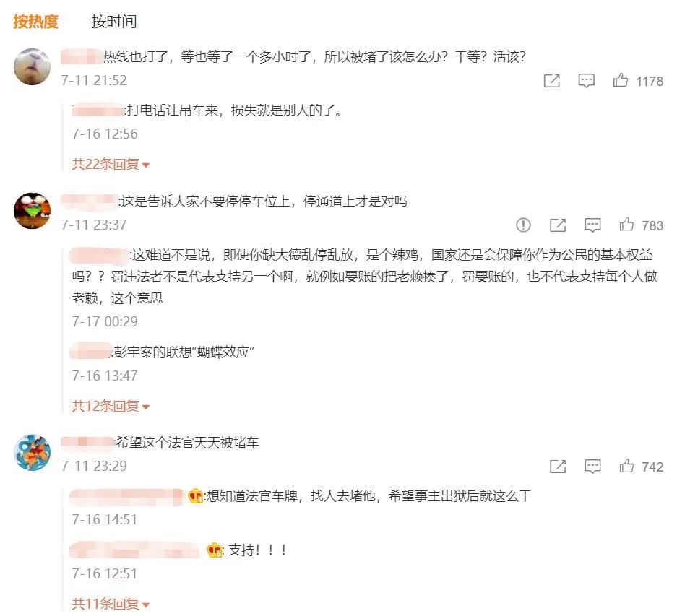
Task: Open avatar of the 停车位 commenter
Action: (x=32, y=211)
